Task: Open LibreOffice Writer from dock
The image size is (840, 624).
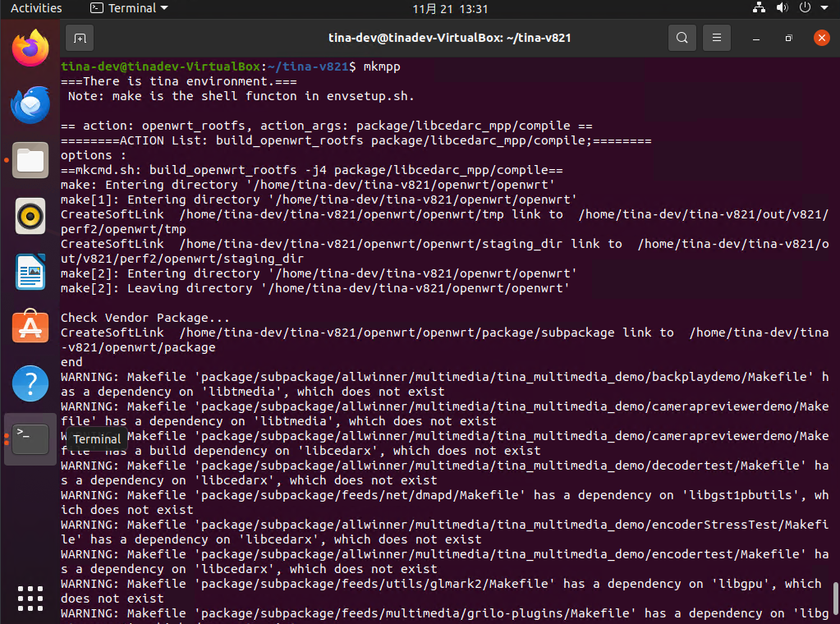Action: (x=30, y=272)
